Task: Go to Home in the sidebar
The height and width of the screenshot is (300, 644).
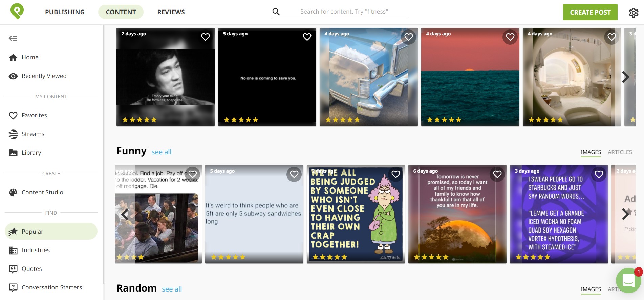Action: click(x=51, y=57)
